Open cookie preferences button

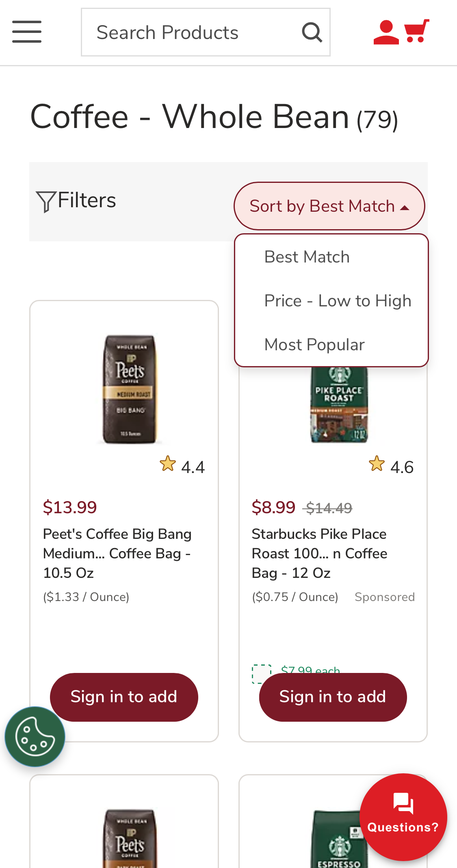coord(35,736)
